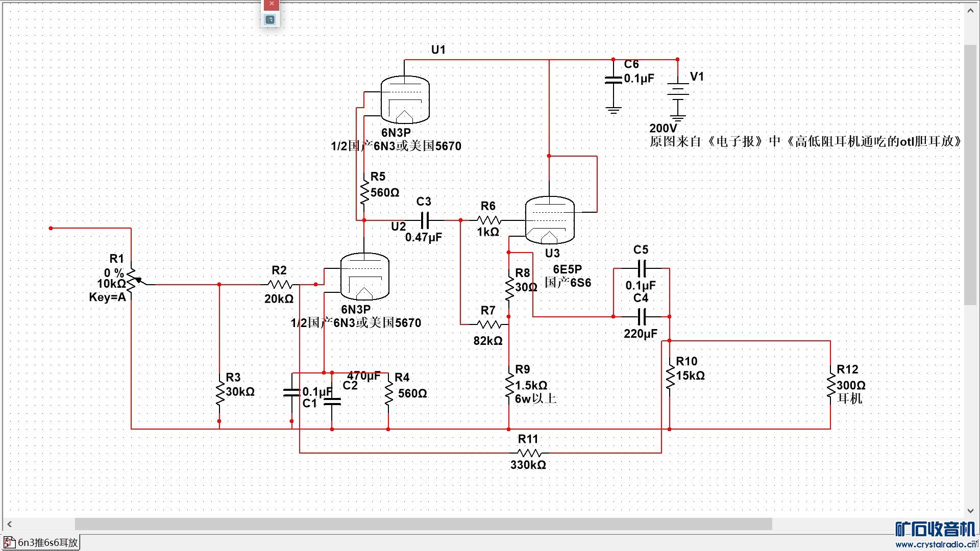980x551 pixels.
Task: Click the C6 capacitor ground symbol
Action: tap(614, 110)
